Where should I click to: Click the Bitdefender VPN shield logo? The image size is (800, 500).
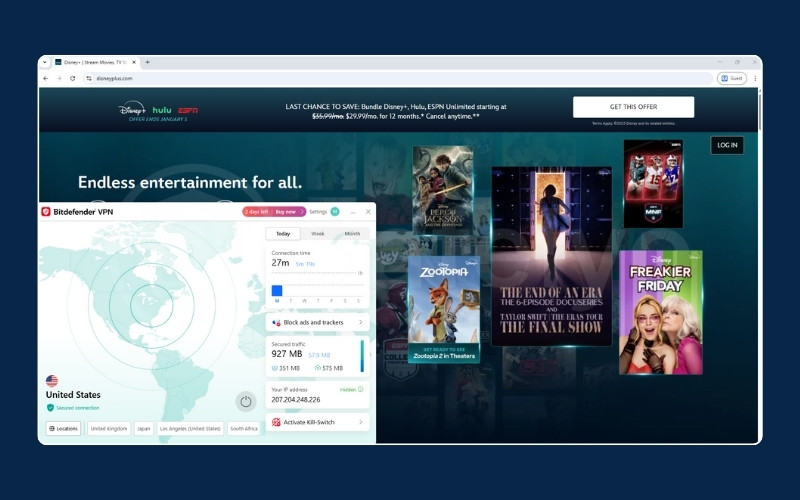pos(46,212)
